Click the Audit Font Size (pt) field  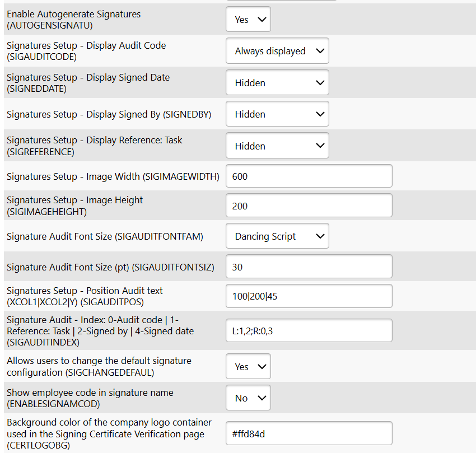click(309, 267)
